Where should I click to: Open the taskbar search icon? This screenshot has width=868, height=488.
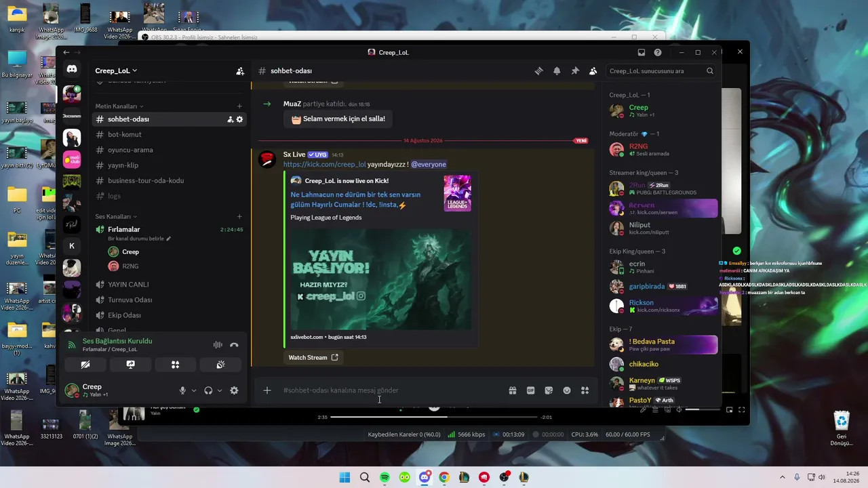(365, 477)
